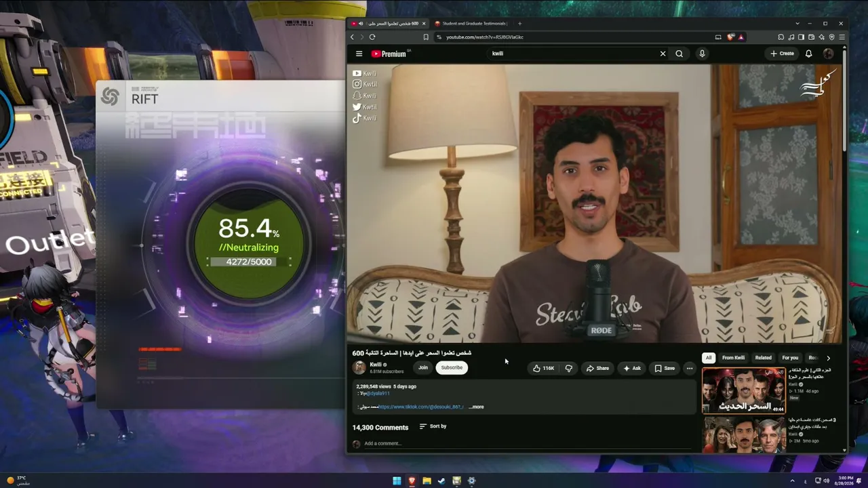Viewport: 868px width, 488px height.
Task: Open more actions ellipsis under the video
Action: (689, 368)
